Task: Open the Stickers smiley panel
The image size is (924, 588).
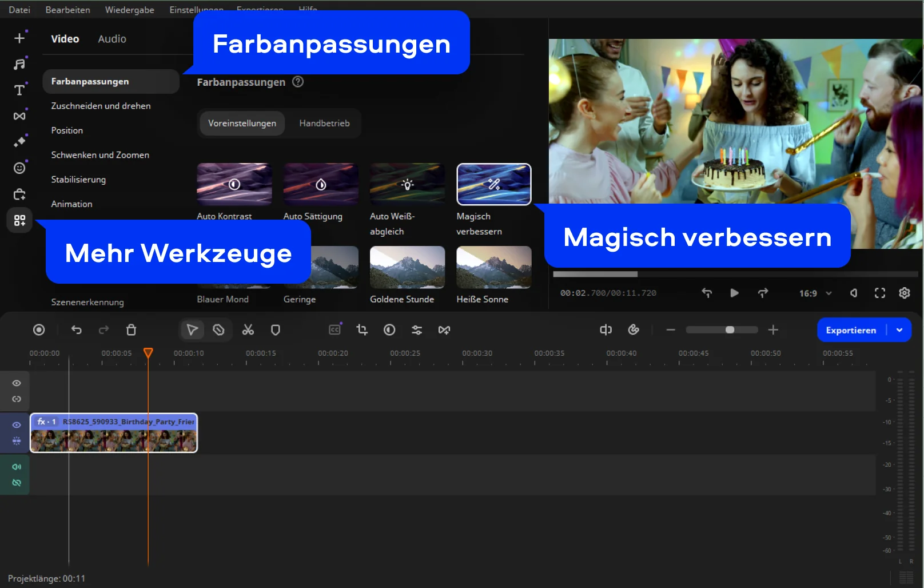Action: 19,168
